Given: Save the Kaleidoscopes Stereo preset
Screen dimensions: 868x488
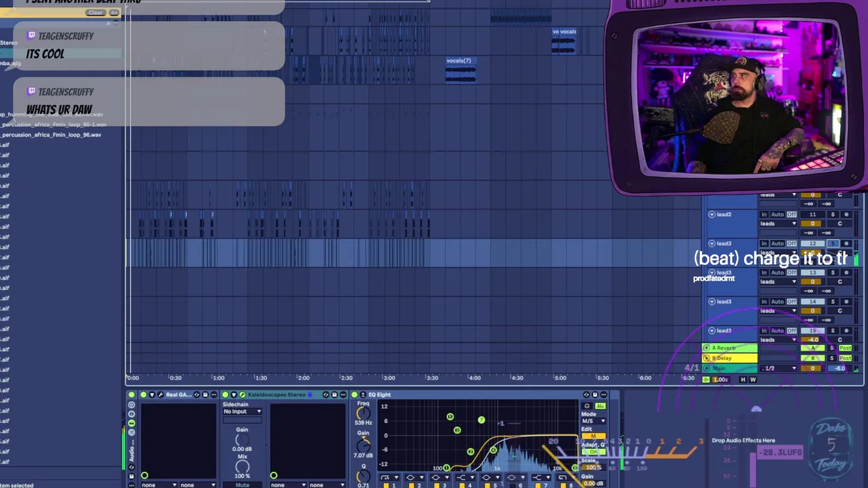Looking at the screenshot, I should [334, 394].
